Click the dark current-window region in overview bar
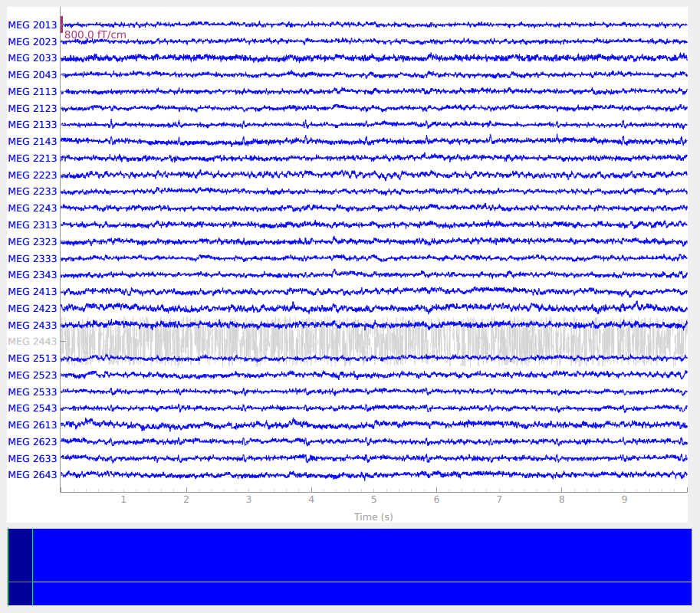 pyautogui.click(x=20, y=566)
